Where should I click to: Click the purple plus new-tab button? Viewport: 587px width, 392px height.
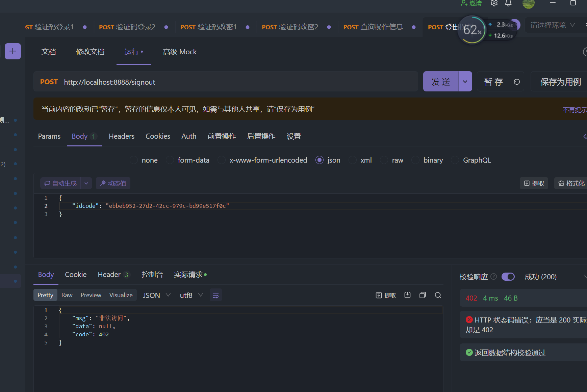pos(13,51)
